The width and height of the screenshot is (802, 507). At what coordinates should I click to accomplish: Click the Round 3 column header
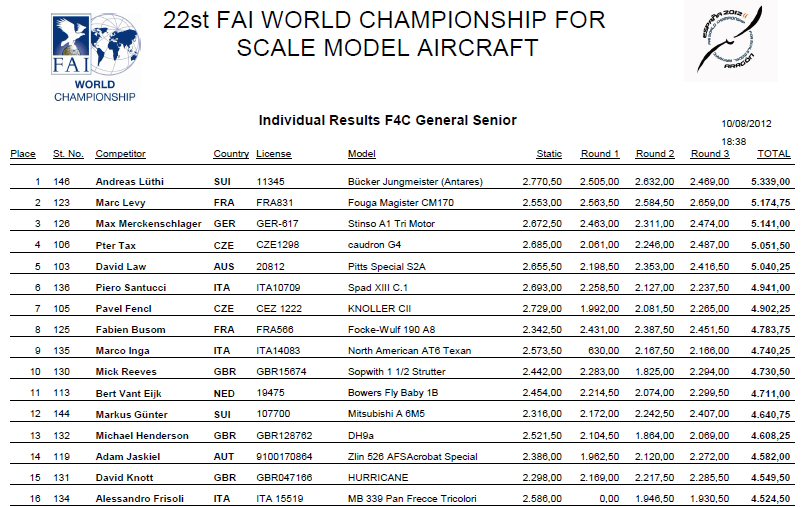710,153
